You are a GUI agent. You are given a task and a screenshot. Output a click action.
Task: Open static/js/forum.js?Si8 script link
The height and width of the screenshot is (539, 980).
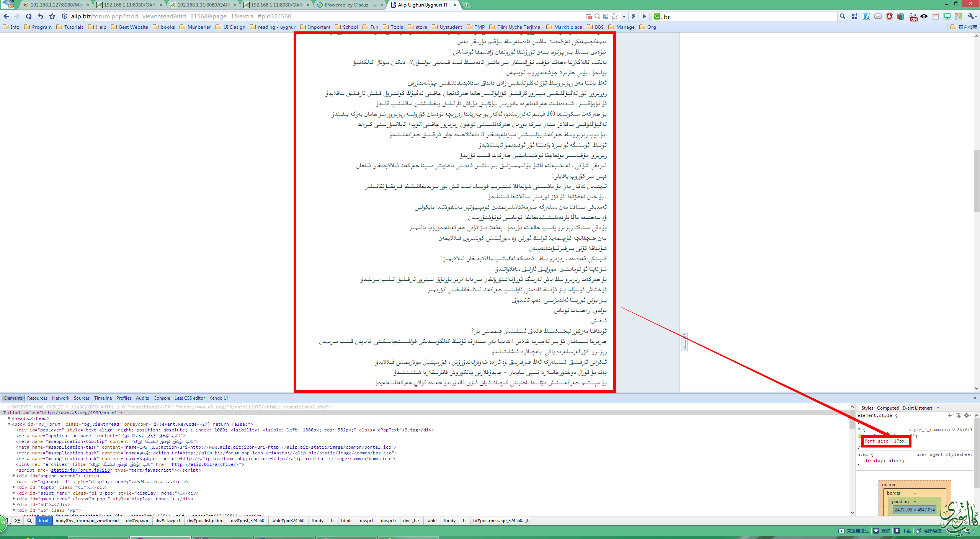(x=80, y=470)
